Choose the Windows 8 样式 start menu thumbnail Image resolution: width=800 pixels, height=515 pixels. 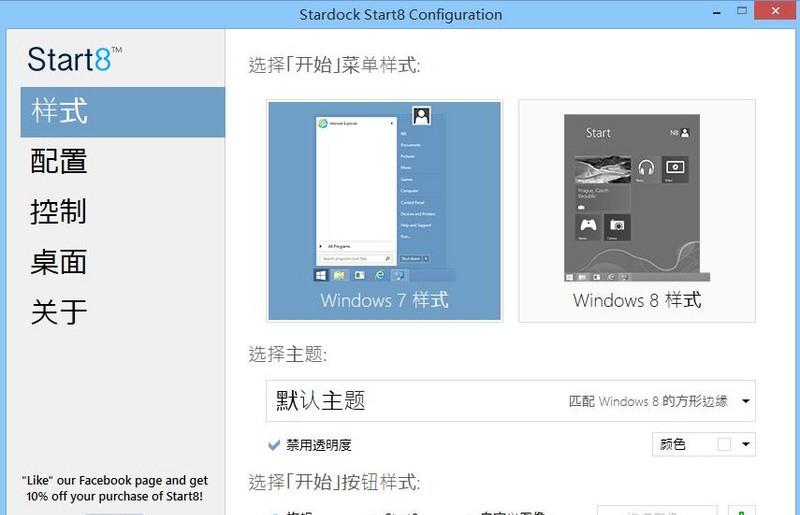tap(637, 211)
